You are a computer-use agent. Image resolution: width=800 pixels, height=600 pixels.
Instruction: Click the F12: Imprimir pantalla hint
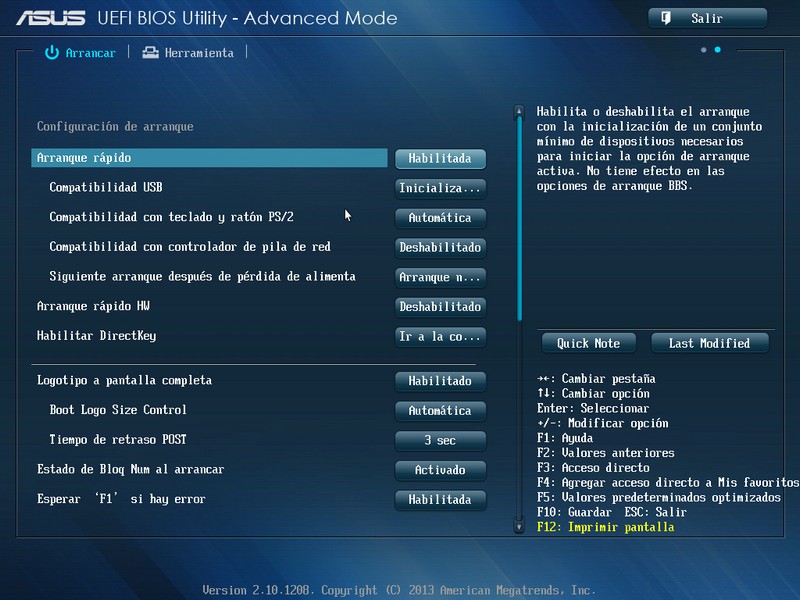605,527
